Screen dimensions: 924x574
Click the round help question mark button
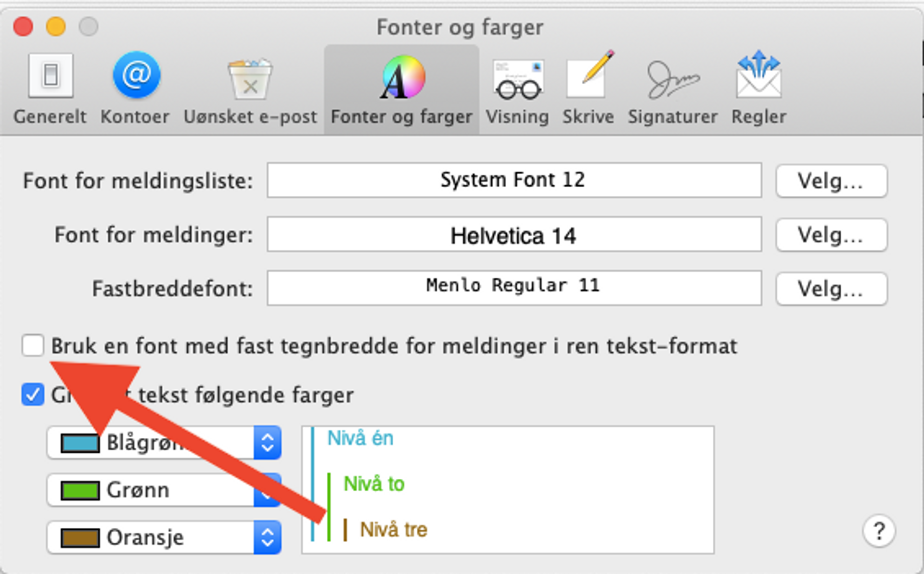click(x=879, y=531)
